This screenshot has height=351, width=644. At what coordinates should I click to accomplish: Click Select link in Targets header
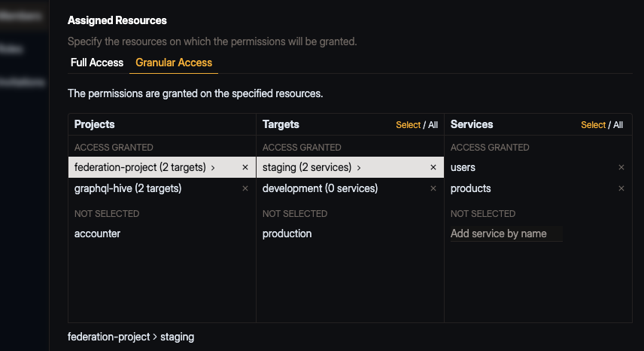[x=408, y=125]
